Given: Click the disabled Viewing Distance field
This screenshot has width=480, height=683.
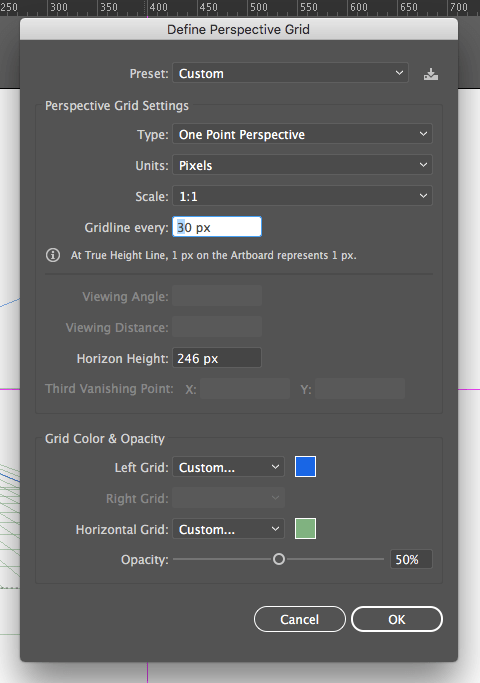Looking at the screenshot, I should click(x=217, y=327).
